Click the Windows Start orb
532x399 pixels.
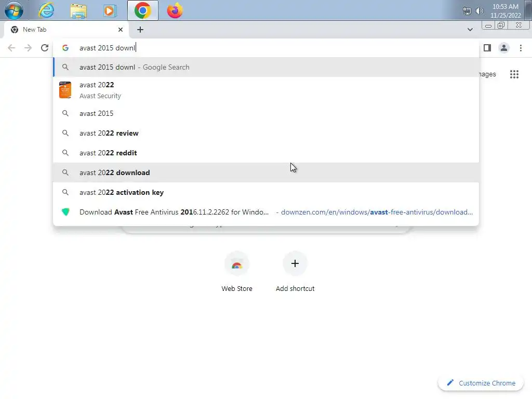tap(14, 10)
